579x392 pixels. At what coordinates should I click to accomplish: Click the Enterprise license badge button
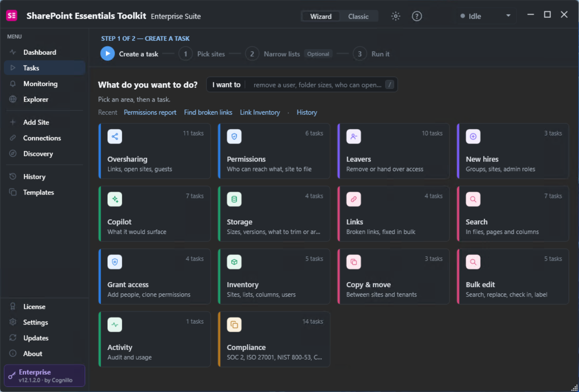(x=44, y=376)
